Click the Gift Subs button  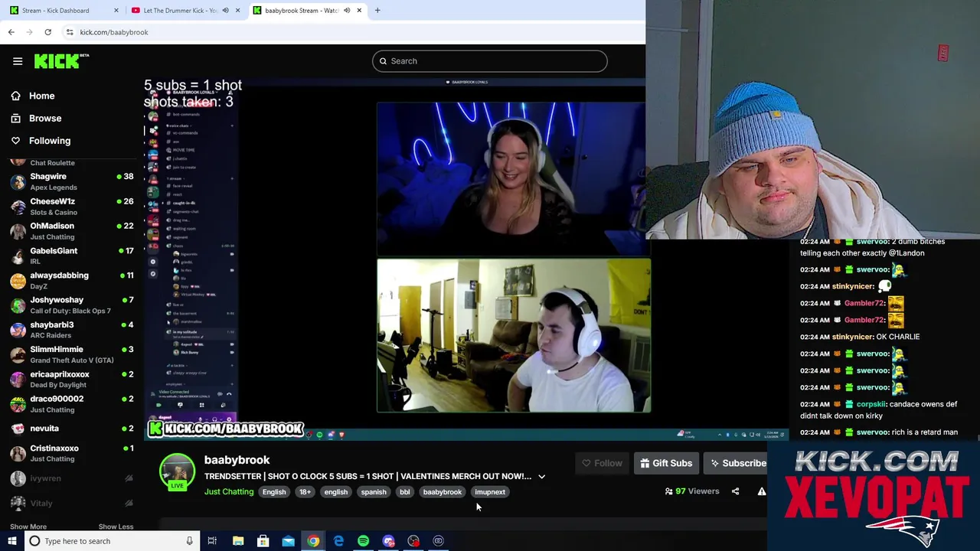666,463
